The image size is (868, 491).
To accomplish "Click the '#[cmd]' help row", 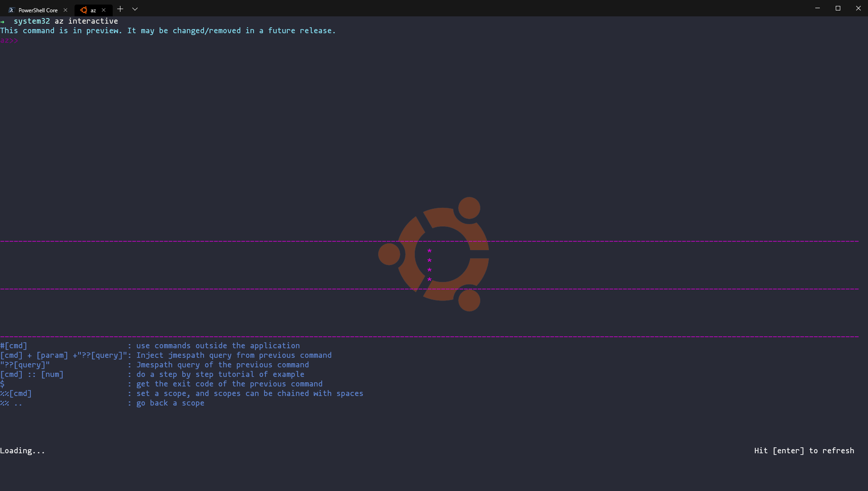I will click(150, 346).
